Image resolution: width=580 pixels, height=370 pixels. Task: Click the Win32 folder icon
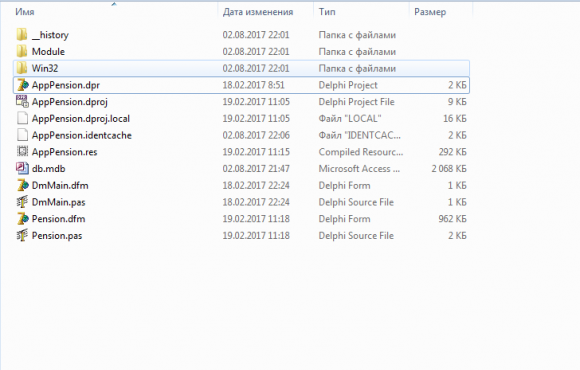22,68
